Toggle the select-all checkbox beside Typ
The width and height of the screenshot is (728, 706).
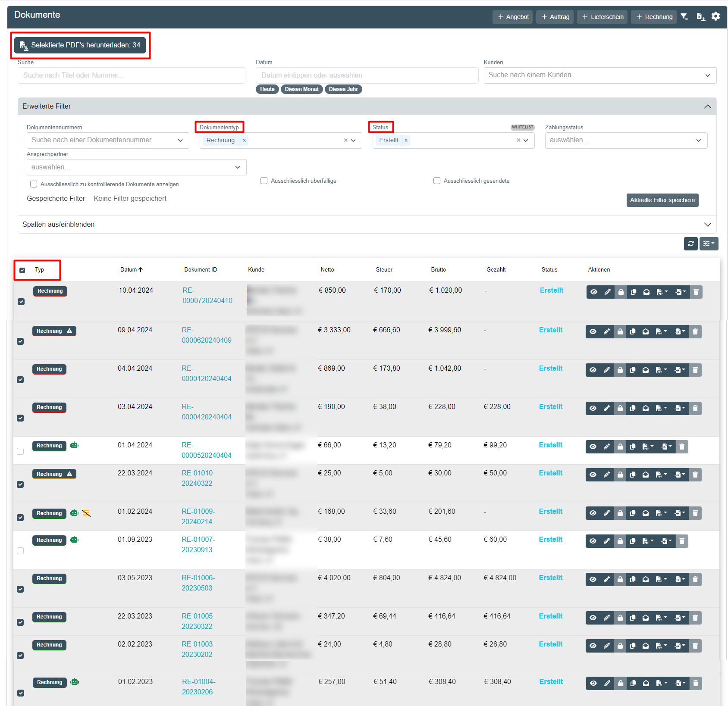click(22, 270)
